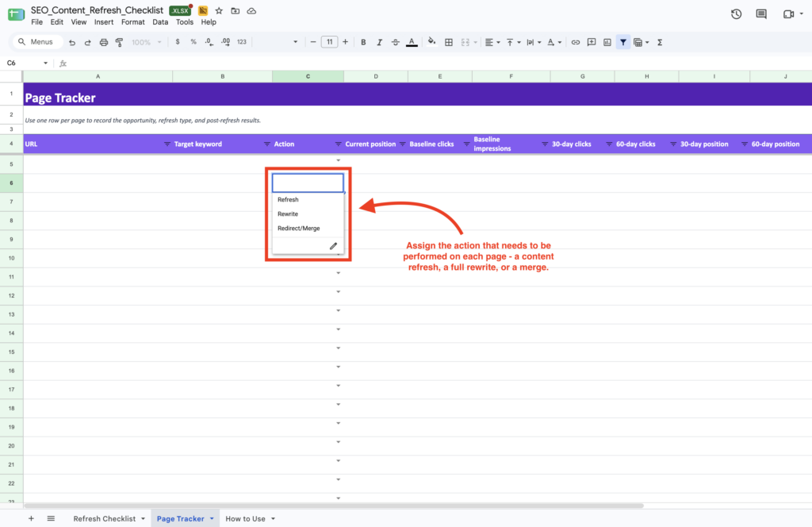Insert a chart from toolbar
812x527 pixels.
[x=607, y=43]
